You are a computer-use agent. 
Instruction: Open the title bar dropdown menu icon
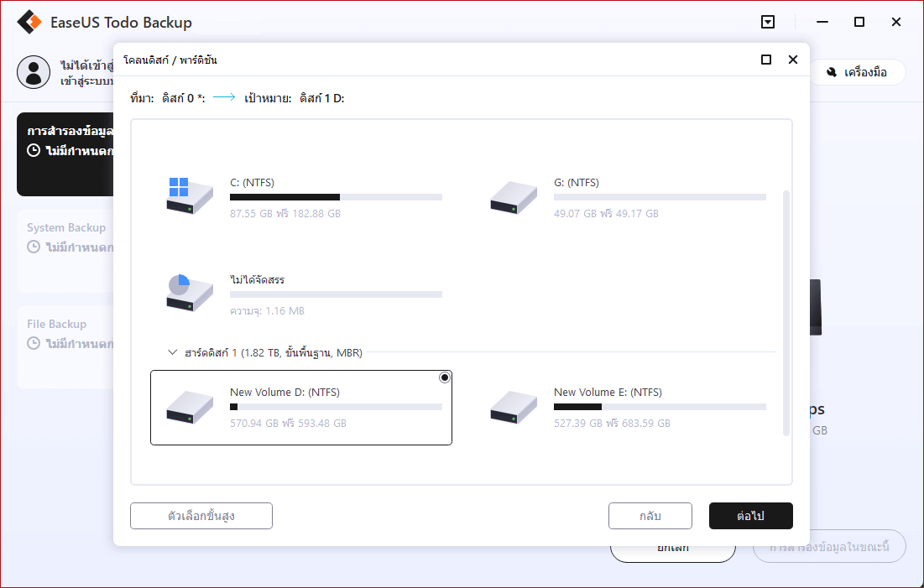[768, 23]
